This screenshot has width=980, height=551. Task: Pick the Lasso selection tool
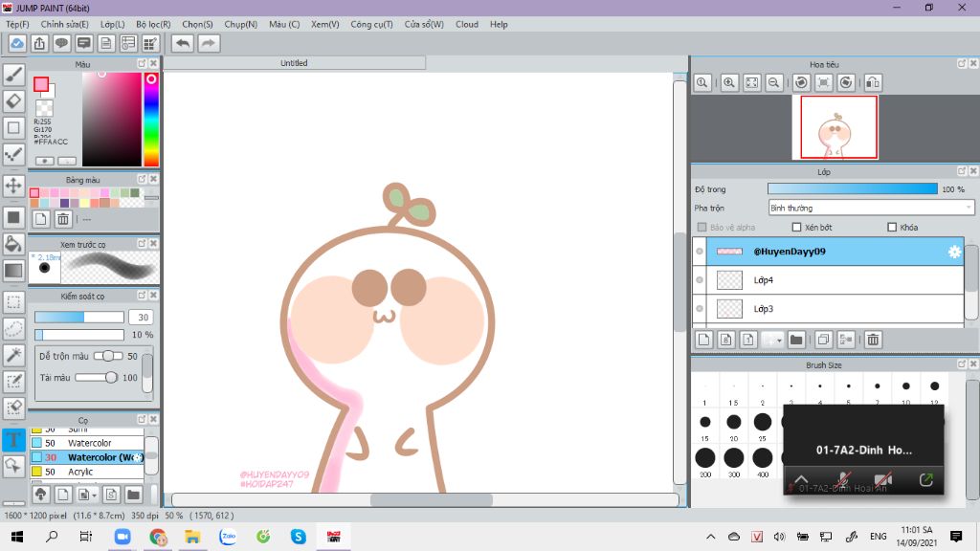13,329
